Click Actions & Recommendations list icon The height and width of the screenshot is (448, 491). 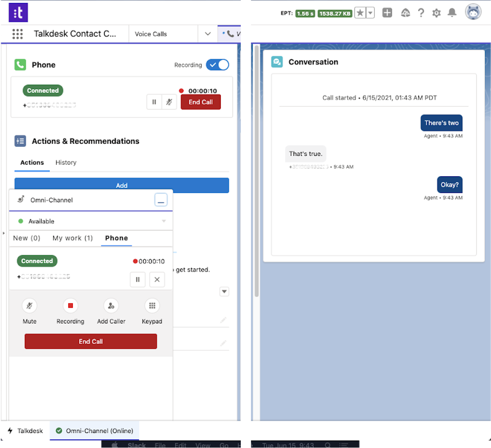(20, 141)
